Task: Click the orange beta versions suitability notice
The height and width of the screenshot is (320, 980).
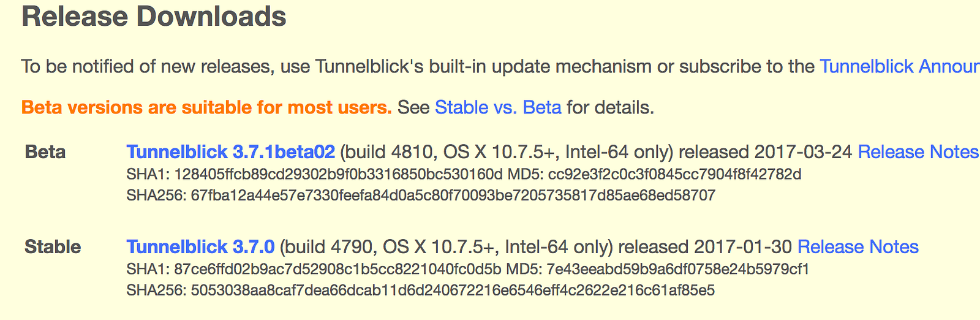Action: (206, 108)
